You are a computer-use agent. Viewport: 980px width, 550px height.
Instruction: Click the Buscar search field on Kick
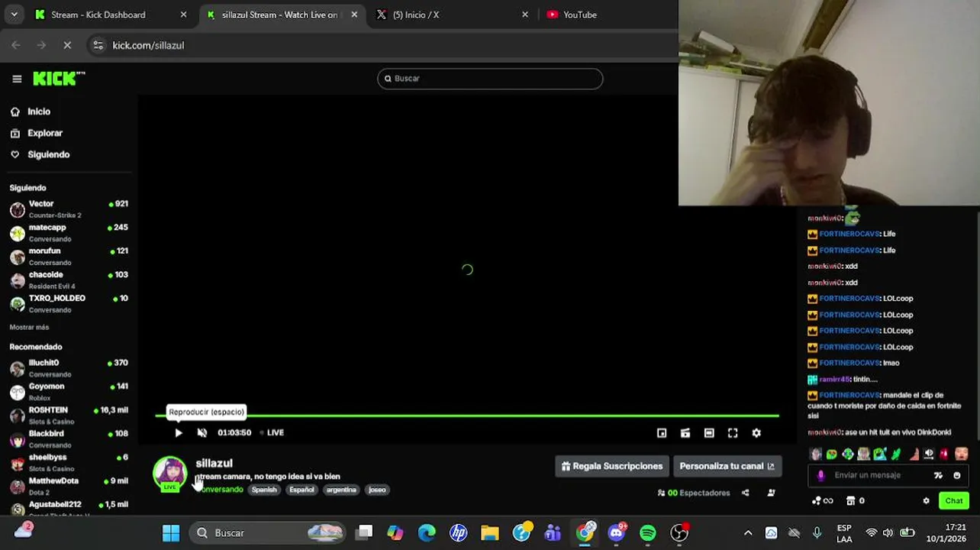(x=490, y=79)
